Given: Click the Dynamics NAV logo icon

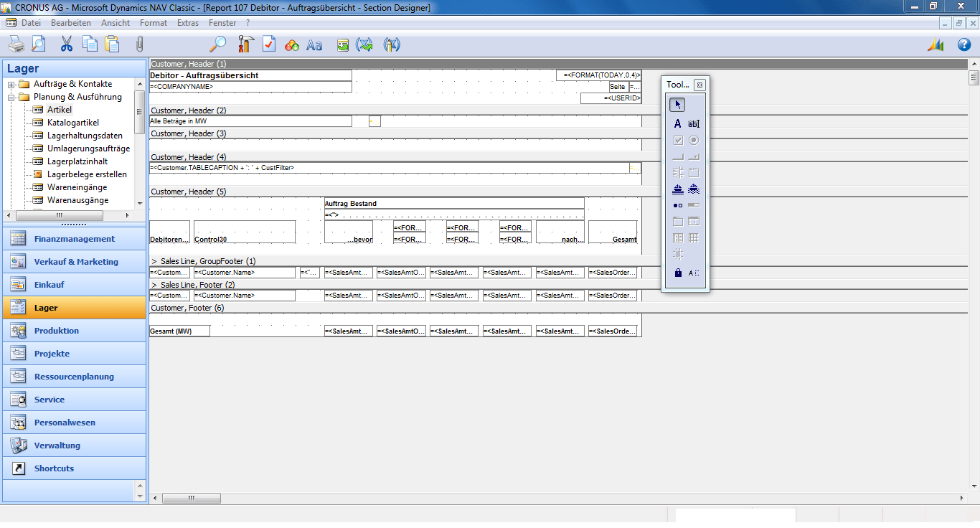Looking at the screenshot, I should 936,45.
